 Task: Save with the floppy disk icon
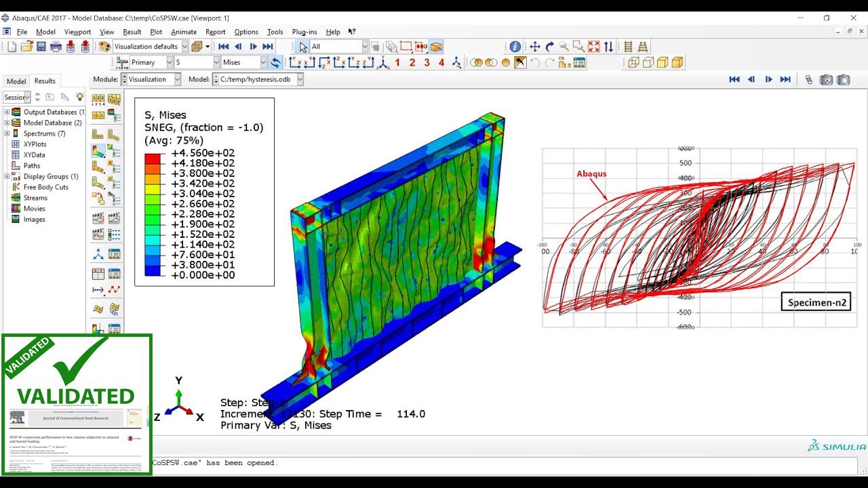pos(41,47)
